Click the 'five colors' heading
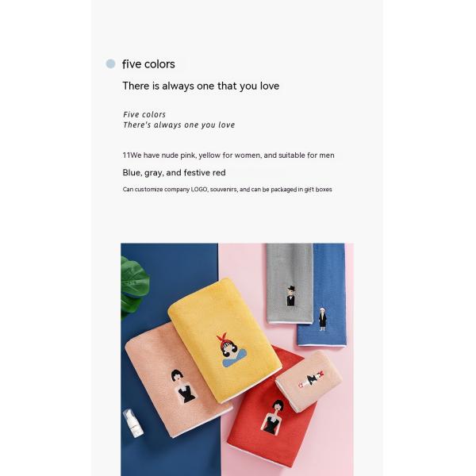The image size is (476, 476). tap(148, 64)
